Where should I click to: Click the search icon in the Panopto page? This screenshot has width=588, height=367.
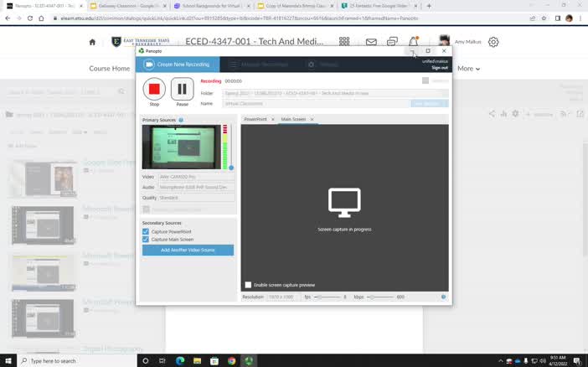pyautogui.click(x=121, y=91)
